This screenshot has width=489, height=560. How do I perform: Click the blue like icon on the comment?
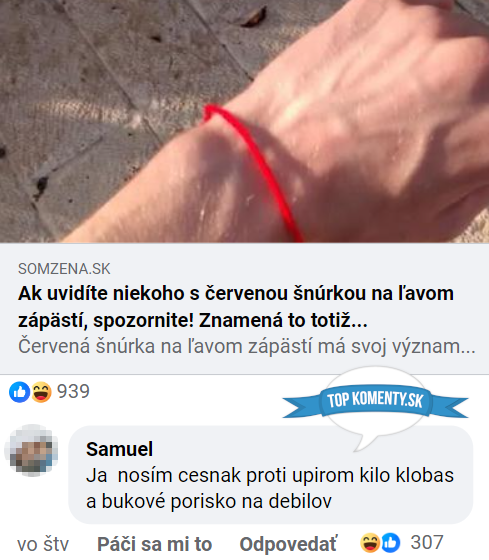[x=391, y=543]
